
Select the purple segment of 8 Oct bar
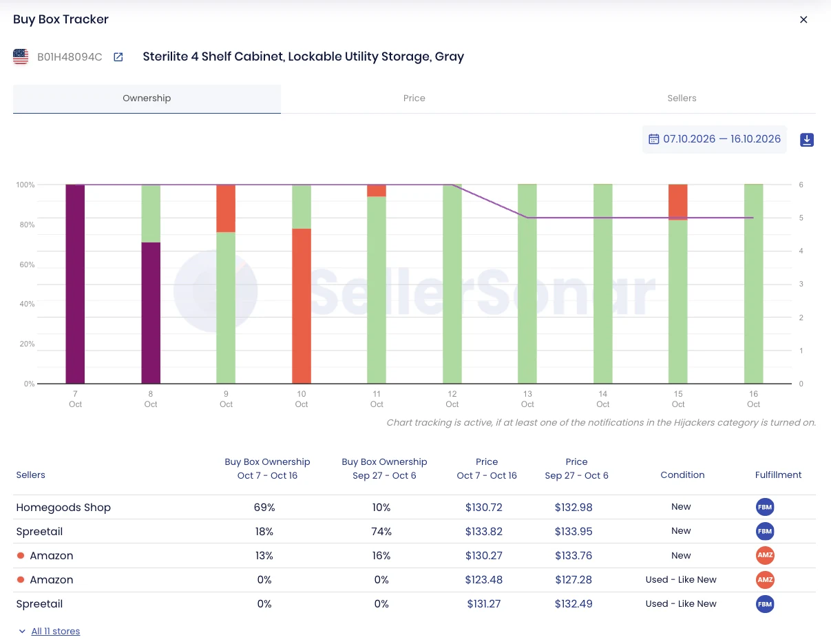151,313
